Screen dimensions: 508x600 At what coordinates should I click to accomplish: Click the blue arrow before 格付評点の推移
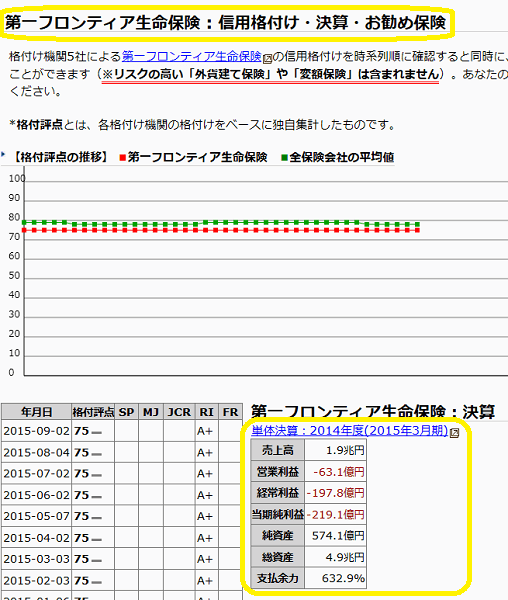pyautogui.click(x=3, y=155)
